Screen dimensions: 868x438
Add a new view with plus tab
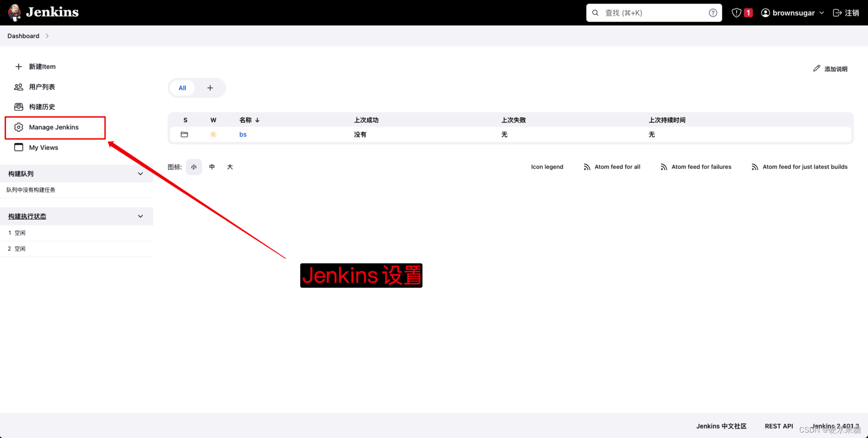click(210, 88)
